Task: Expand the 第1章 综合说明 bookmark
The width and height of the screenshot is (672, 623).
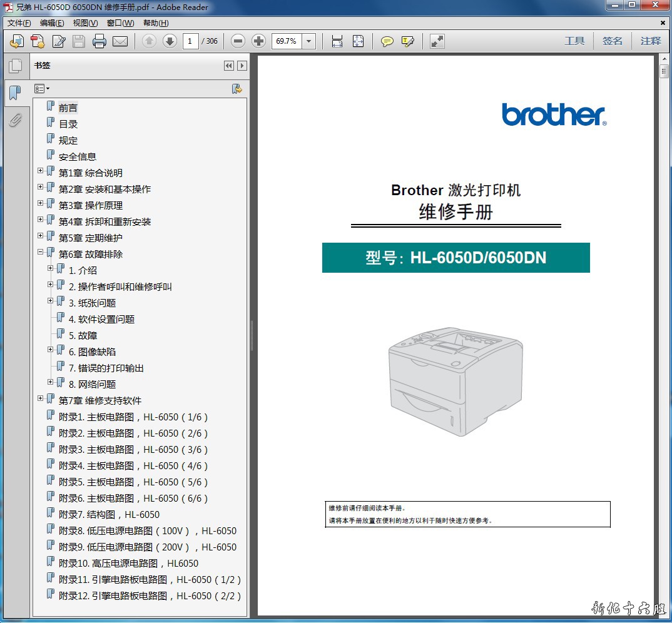Action: pyautogui.click(x=41, y=171)
